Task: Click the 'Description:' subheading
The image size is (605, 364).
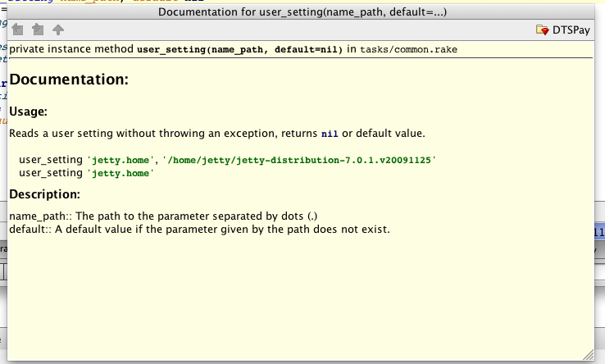Action: pyautogui.click(x=45, y=194)
